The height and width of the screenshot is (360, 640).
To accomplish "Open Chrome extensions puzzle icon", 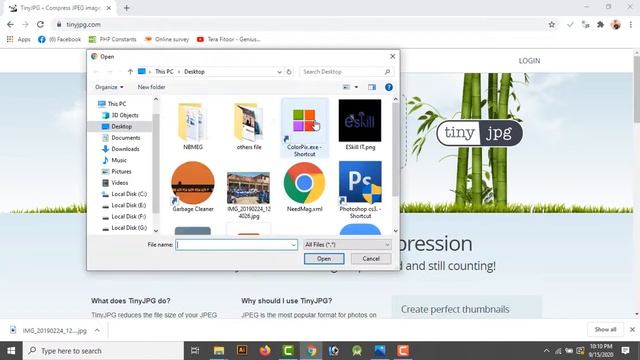I will tap(600, 24).
